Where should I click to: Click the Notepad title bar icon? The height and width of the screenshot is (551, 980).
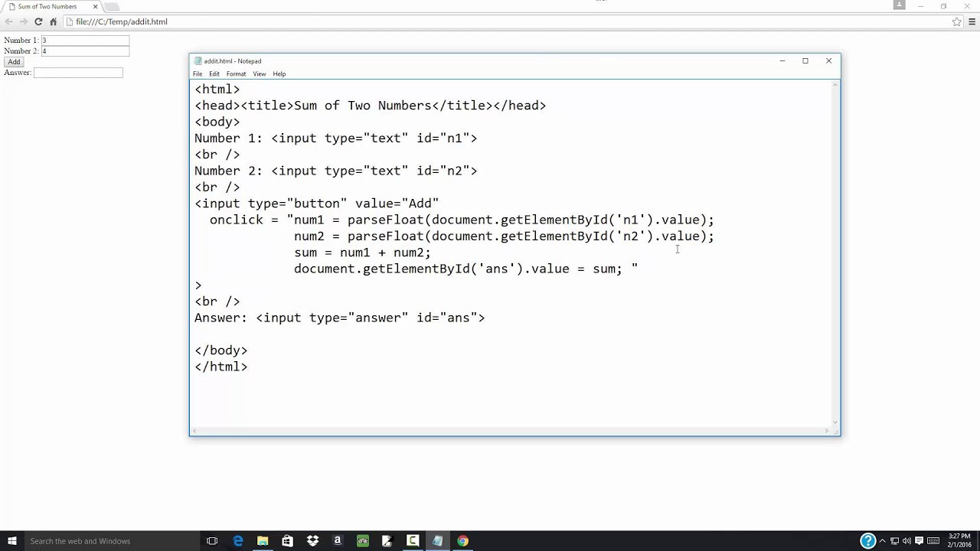tap(198, 60)
